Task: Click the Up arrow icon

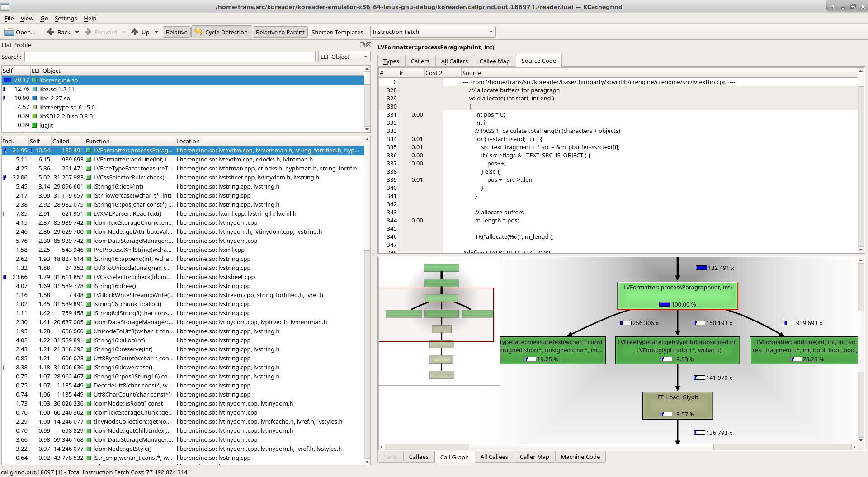Action: 135,32
